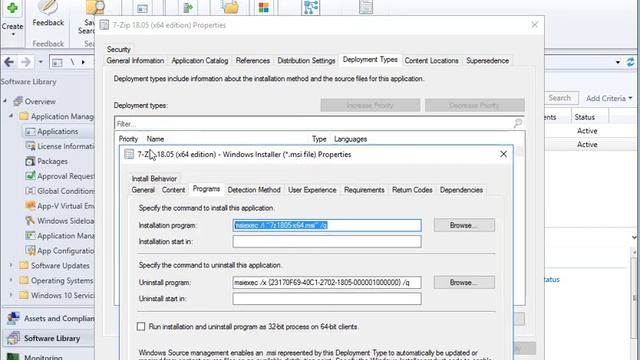Click the Installation program field
This screenshot has width=640, height=360.
point(327,225)
